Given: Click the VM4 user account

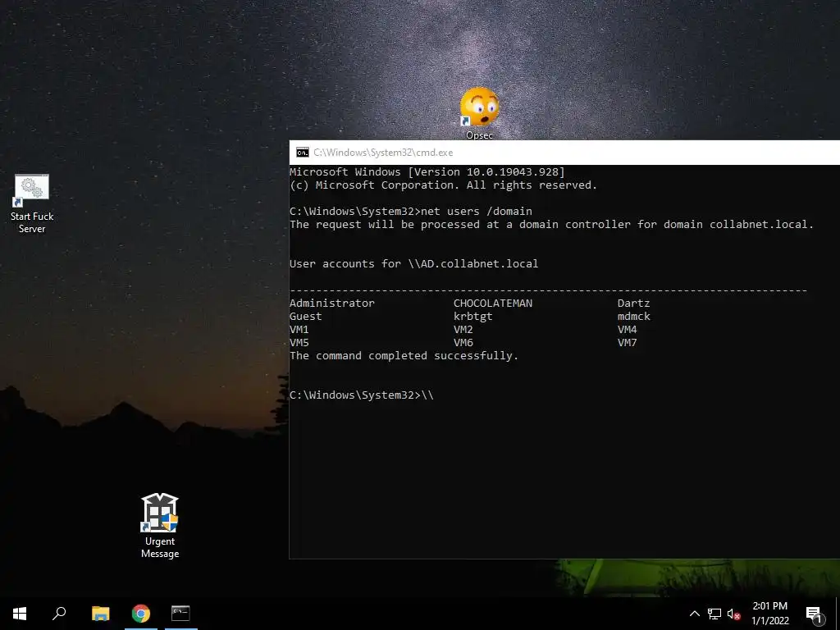Looking at the screenshot, I should pos(628,330).
